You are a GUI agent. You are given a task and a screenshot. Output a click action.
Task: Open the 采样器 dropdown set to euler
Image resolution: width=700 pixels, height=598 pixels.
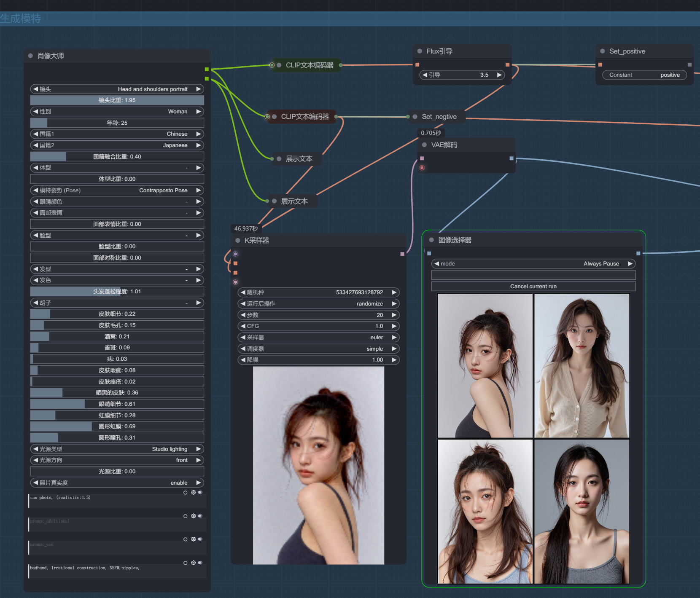318,338
